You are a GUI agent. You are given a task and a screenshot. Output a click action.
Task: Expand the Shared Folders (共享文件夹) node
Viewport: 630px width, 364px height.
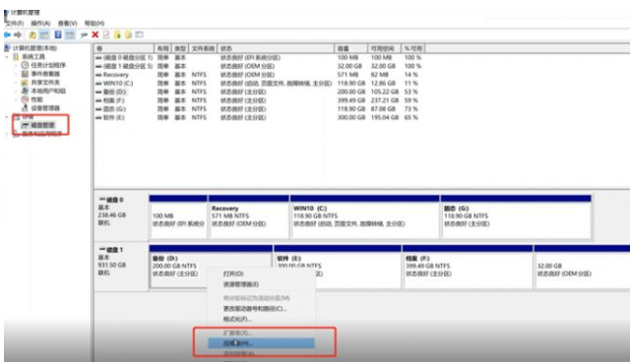(x=16, y=83)
